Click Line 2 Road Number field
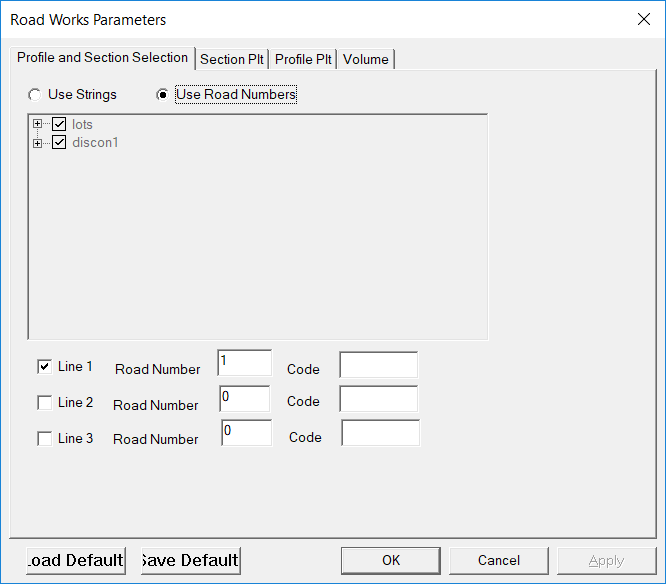Viewport: 666px width, 584px height. [244, 399]
